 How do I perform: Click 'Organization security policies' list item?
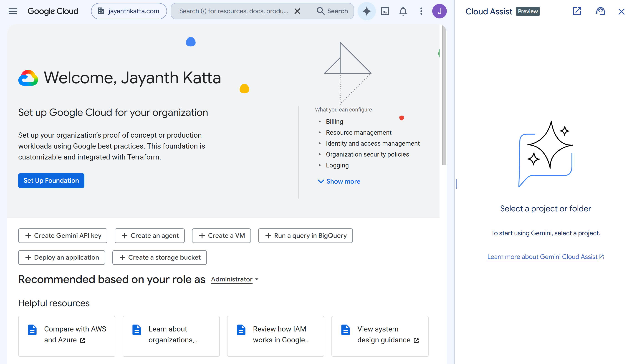[x=367, y=154]
